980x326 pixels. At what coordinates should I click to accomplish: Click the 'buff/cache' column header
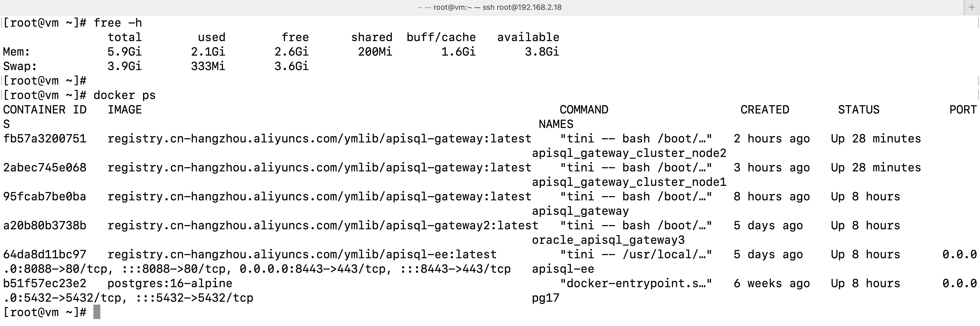(441, 37)
